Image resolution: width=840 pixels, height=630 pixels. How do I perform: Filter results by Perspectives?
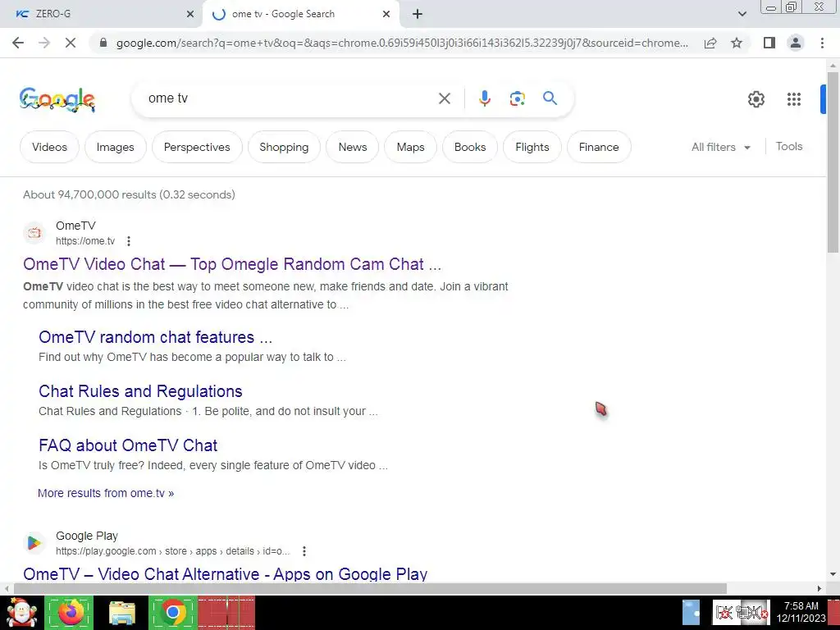pos(197,147)
